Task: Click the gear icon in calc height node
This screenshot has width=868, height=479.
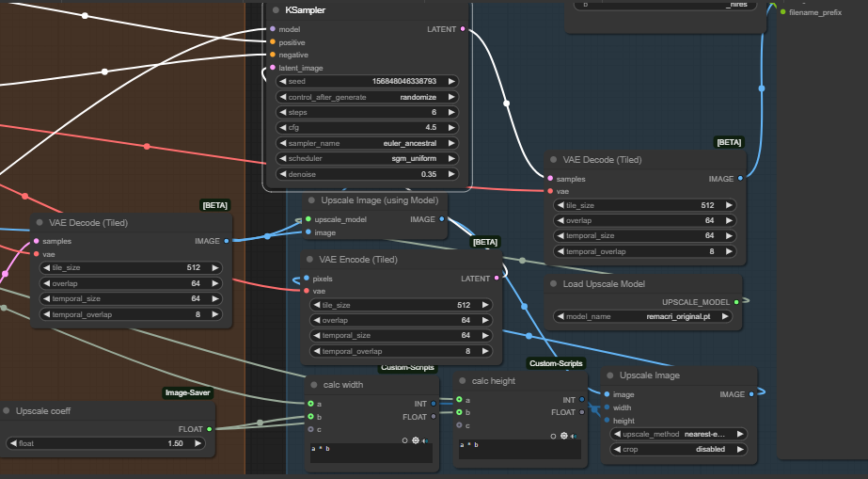Action: coord(563,436)
